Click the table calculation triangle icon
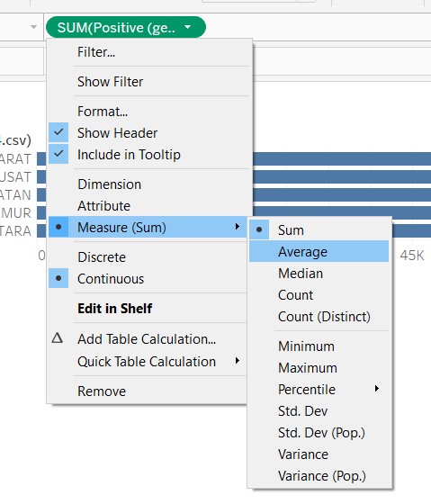Screen dimensions: 431x504 point(58,338)
